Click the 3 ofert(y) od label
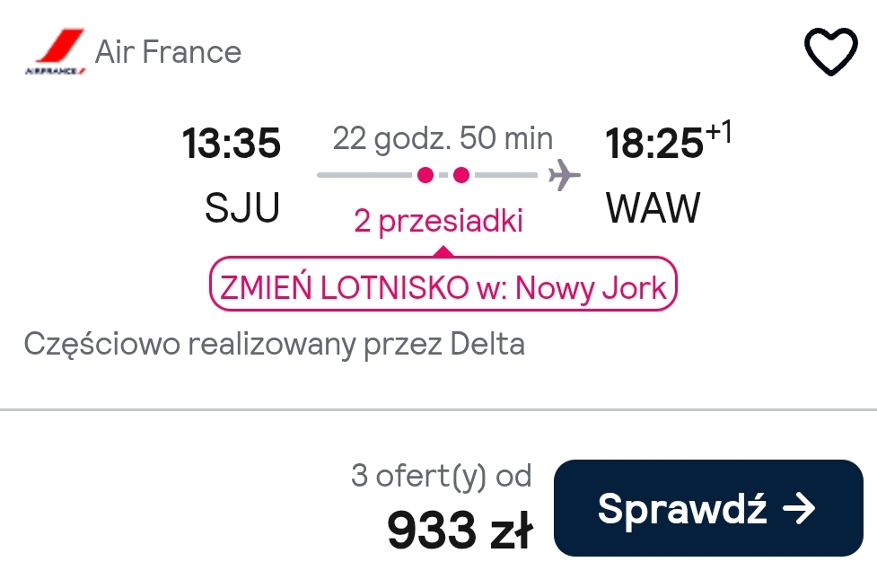 click(441, 477)
